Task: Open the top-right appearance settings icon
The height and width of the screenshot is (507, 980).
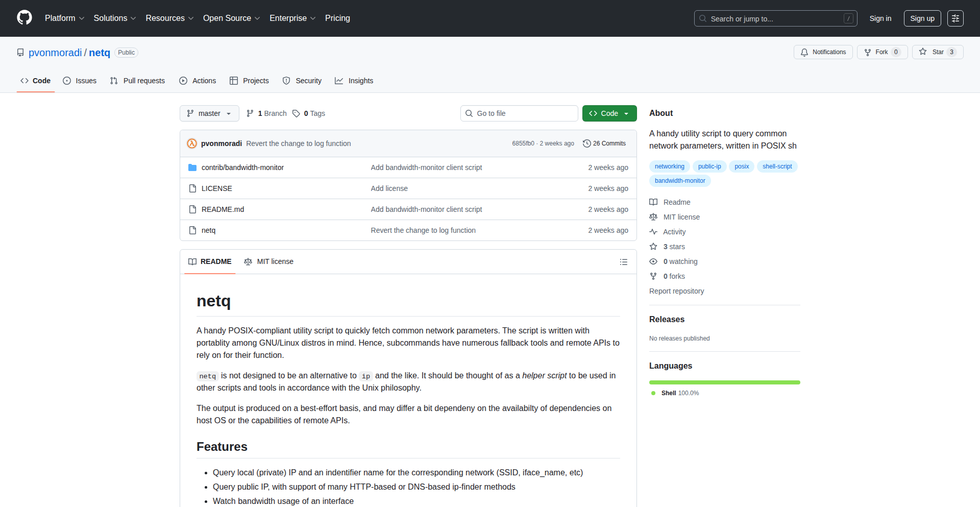Action: pos(955,18)
